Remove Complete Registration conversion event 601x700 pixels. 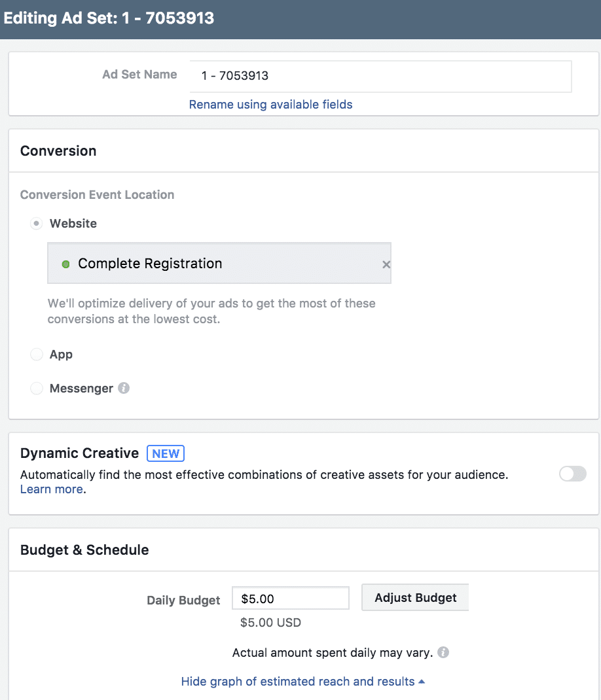click(x=386, y=264)
